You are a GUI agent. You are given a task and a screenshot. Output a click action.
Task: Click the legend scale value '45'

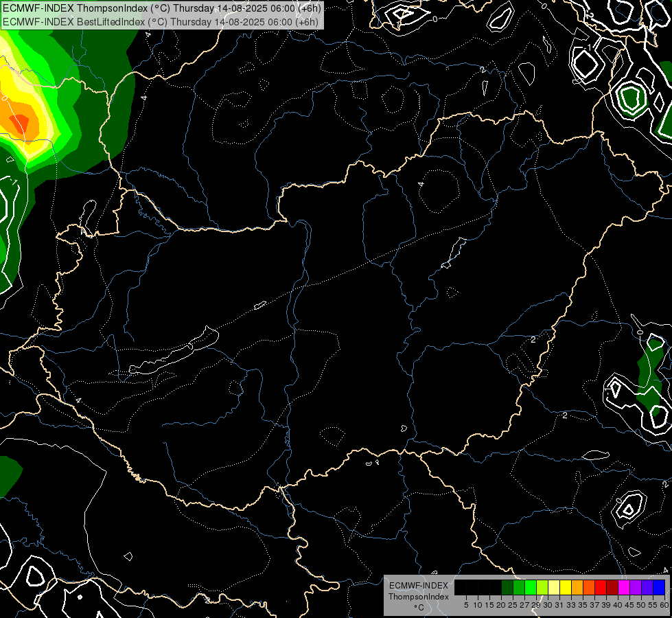630,605
